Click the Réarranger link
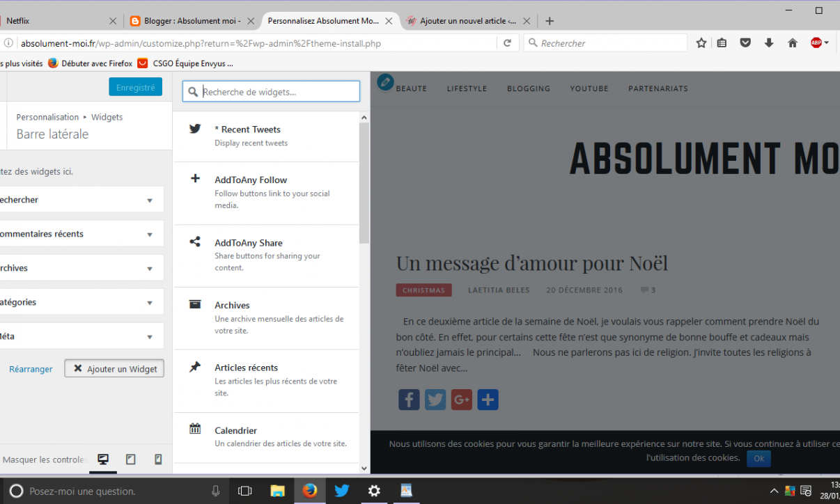Viewport: 840px width, 504px height. 31,369
